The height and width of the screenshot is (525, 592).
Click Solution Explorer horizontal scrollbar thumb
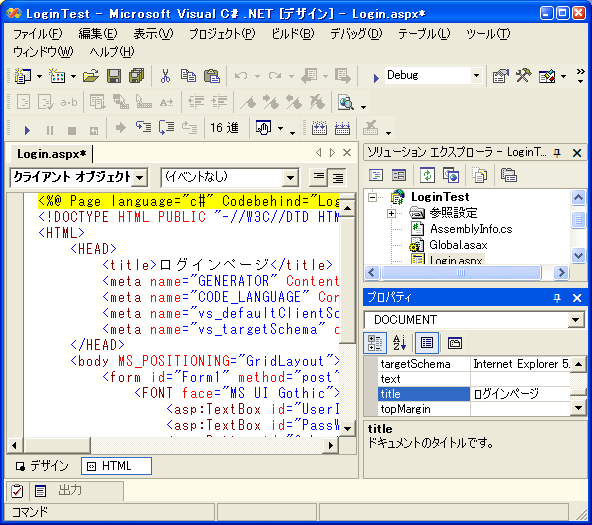pos(461,273)
